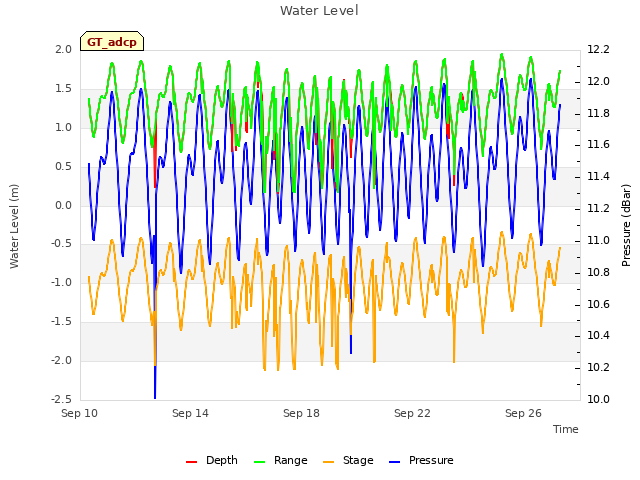640x480 pixels.
Task: Click the Water Level (m) axis label
Action: pos(14,226)
